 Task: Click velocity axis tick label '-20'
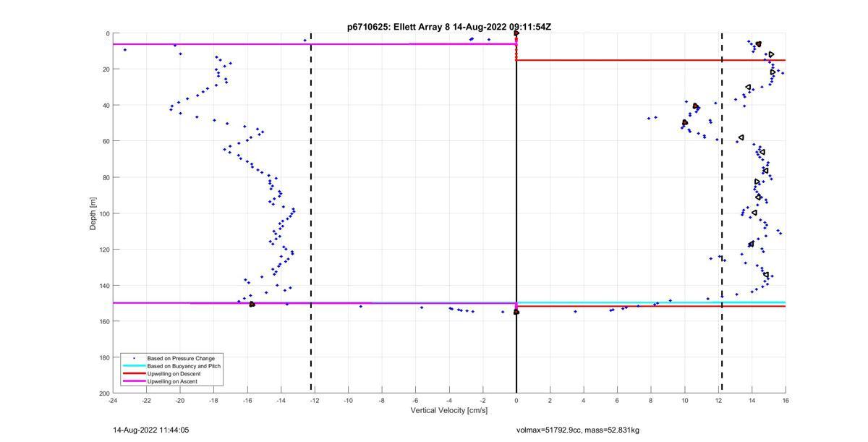(180, 400)
